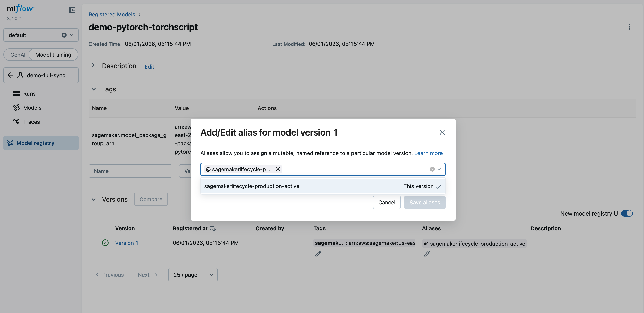Toggle the New model registry UI switch

point(627,214)
